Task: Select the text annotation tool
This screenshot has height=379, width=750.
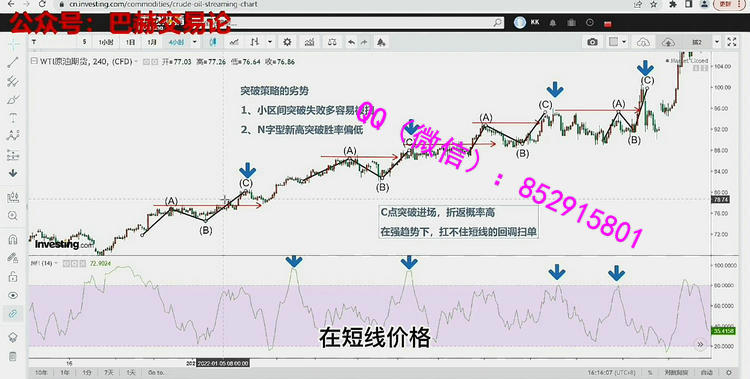Action: tap(13, 118)
